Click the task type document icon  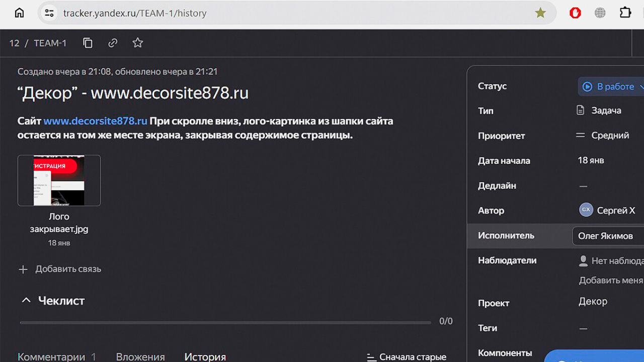(581, 111)
